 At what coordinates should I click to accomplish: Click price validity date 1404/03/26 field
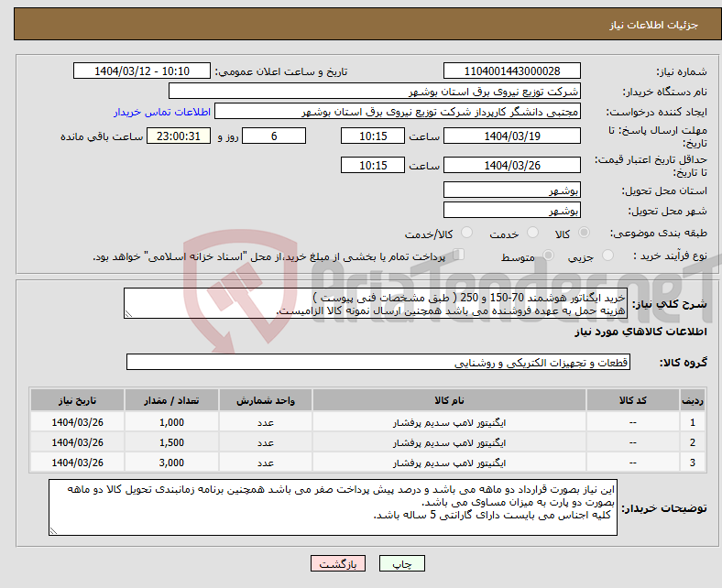point(511,165)
